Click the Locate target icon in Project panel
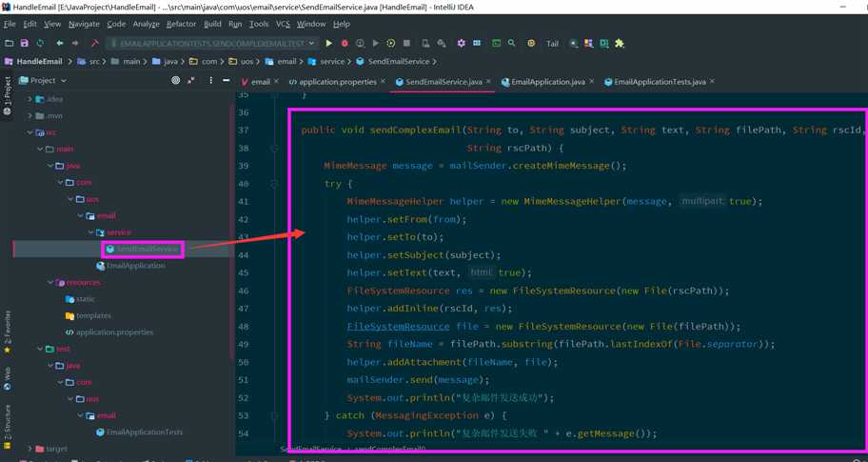 (x=175, y=80)
